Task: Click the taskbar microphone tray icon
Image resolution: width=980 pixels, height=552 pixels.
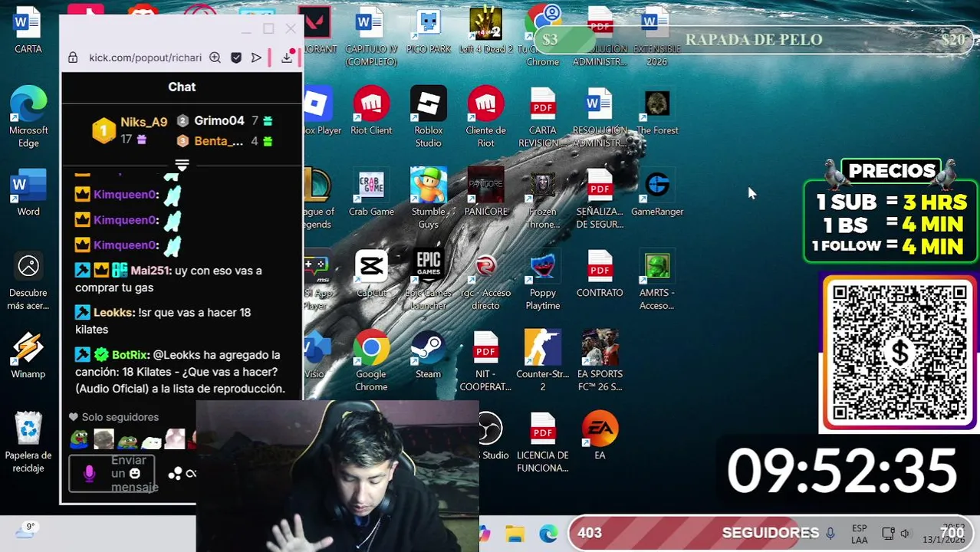Action: coord(830,534)
